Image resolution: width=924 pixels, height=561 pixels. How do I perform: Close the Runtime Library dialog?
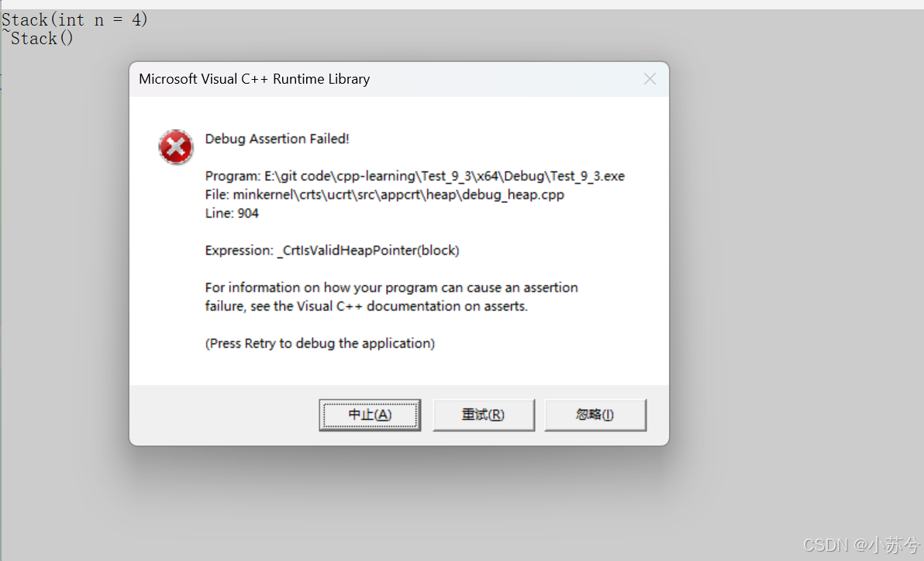point(650,79)
